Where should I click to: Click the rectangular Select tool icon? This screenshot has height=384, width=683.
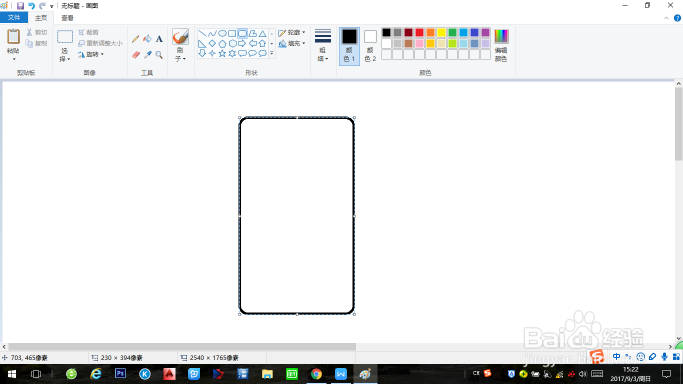(x=65, y=37)
